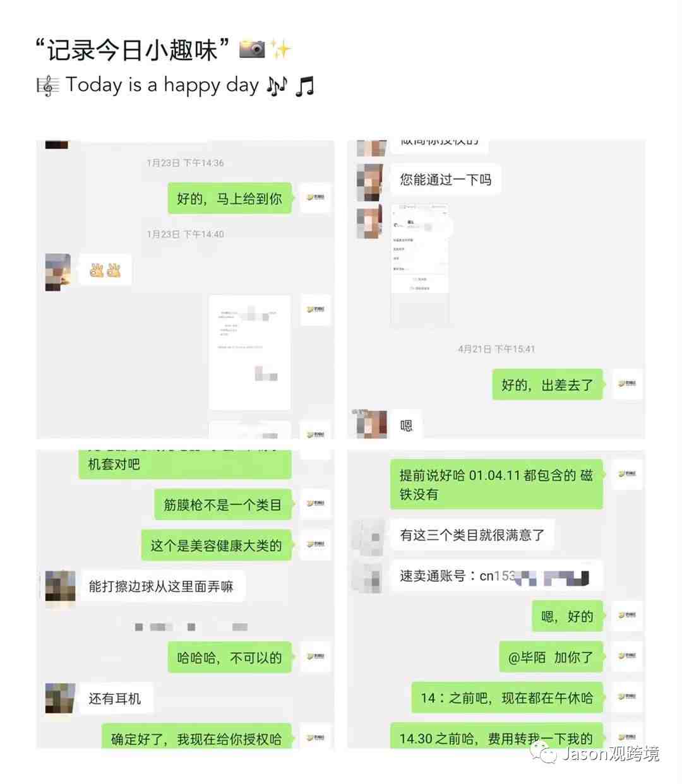This screenshot has height=784, width=682.
Task: Click the victory hands emoji message
Action: tap(105, 270)
